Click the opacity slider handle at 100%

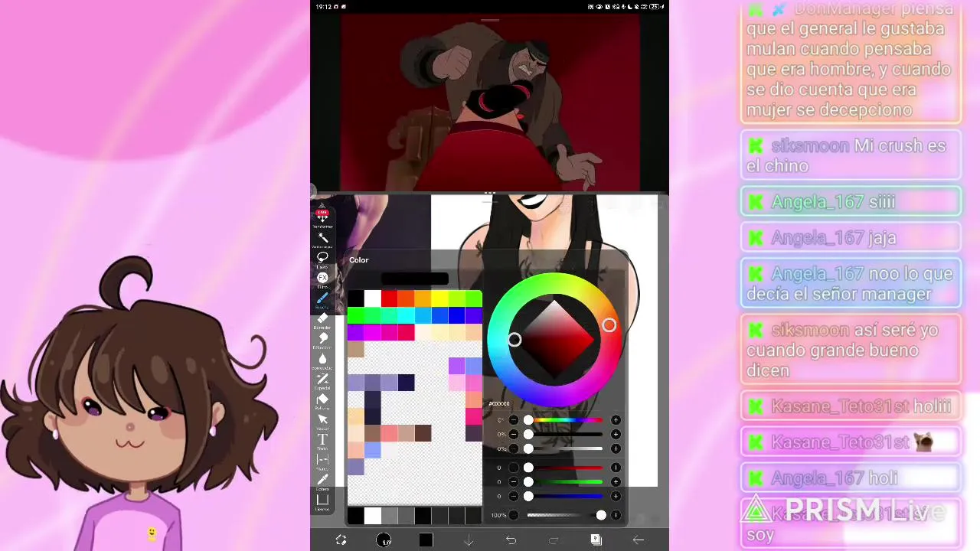(x=601, y=515)
